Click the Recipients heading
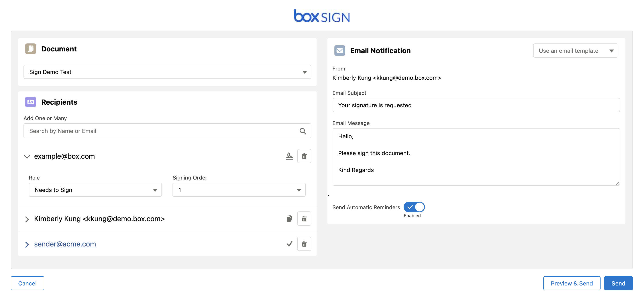644x297 pixels. point(59,102)
